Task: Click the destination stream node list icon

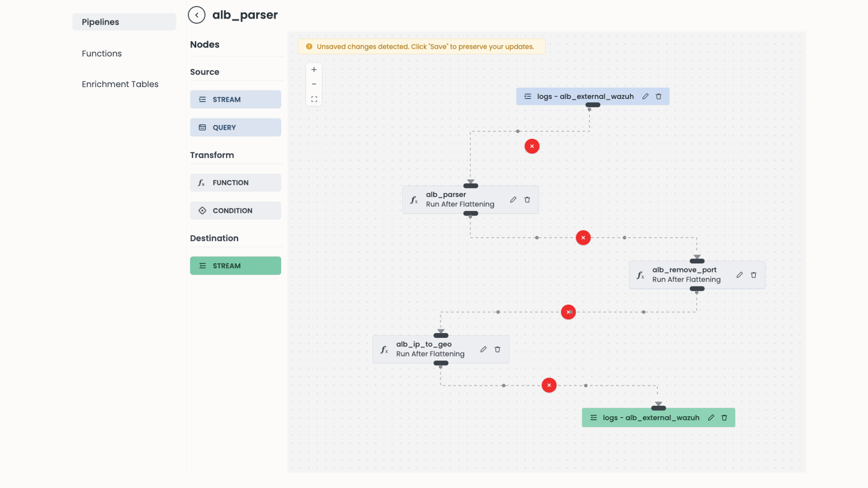Action: click(x=594, y=418)
